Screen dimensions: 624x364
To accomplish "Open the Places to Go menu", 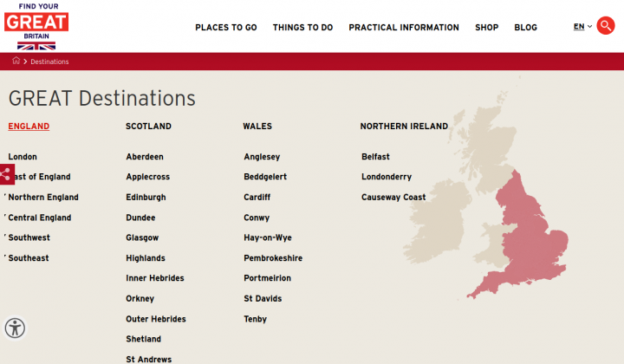I will [x=226, y=28].
